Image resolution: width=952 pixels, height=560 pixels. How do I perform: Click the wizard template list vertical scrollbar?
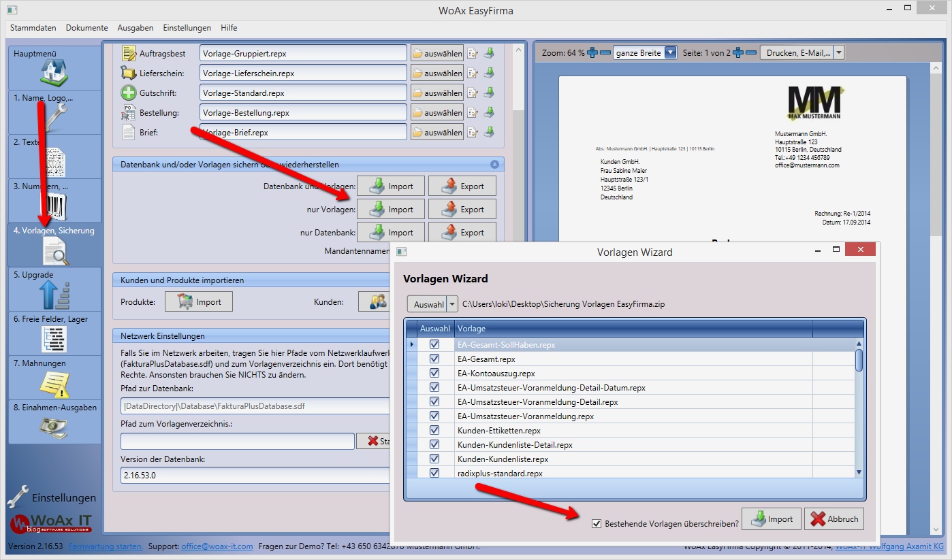pyautogui.click(x=859, y=408)
